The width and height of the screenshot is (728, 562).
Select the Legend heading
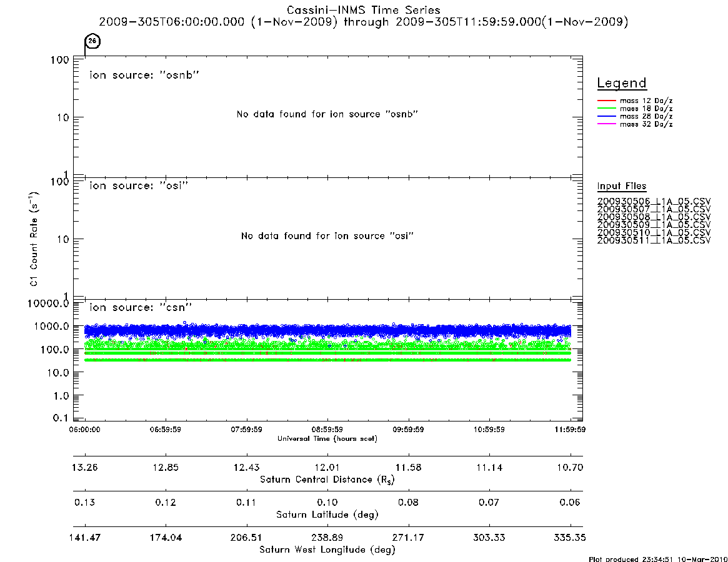[622, 83]
